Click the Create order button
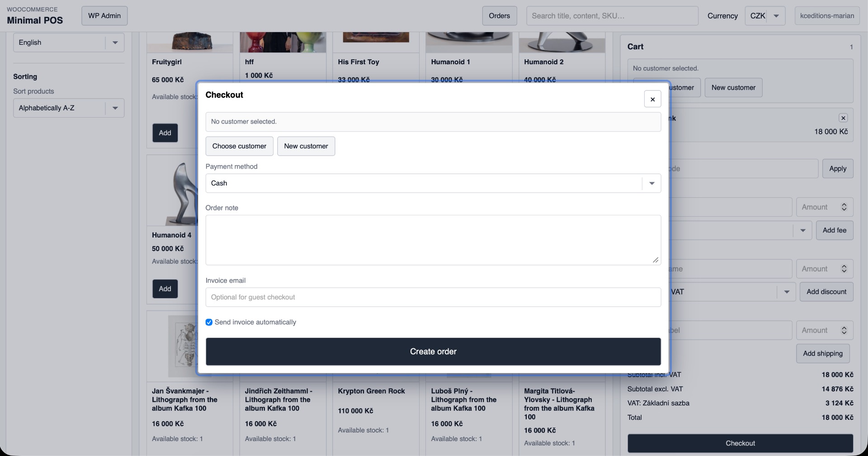This screenshot has width=868, height=456. 433,351
